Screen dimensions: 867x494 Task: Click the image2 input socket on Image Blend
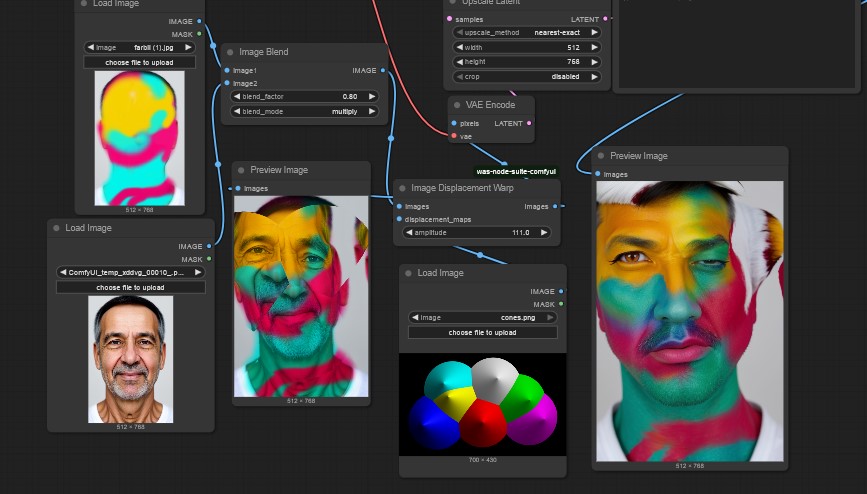227,83
